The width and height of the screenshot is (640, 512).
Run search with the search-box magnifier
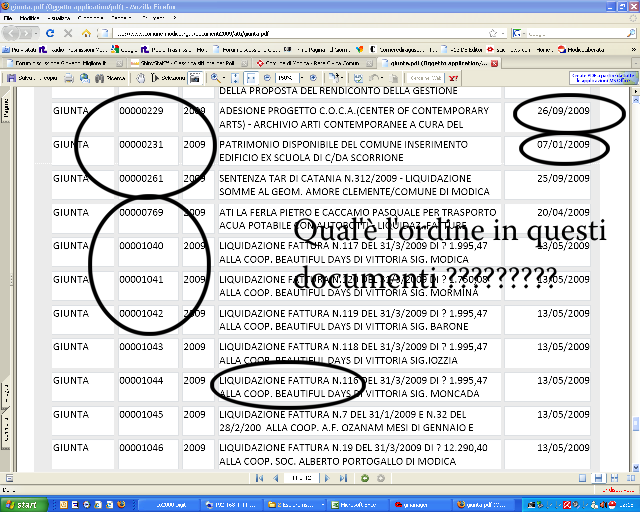pyautogui.click(x=631, y=33)
